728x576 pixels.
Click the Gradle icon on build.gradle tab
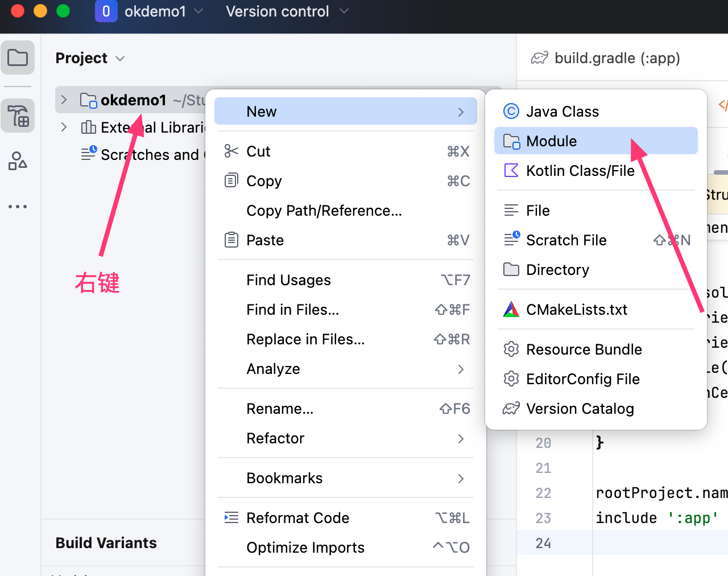pyautogui.click(x=539, y=57)
